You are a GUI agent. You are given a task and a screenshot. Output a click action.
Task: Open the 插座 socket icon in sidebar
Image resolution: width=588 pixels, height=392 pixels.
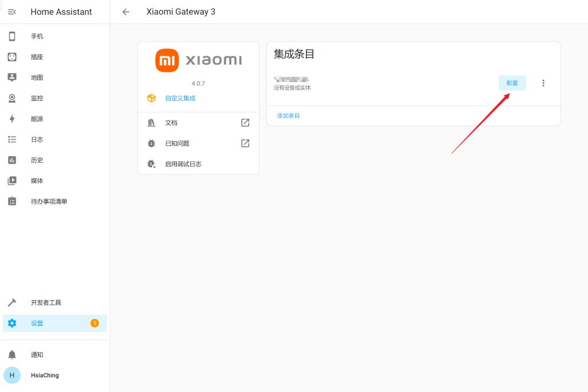pos(12,57)
